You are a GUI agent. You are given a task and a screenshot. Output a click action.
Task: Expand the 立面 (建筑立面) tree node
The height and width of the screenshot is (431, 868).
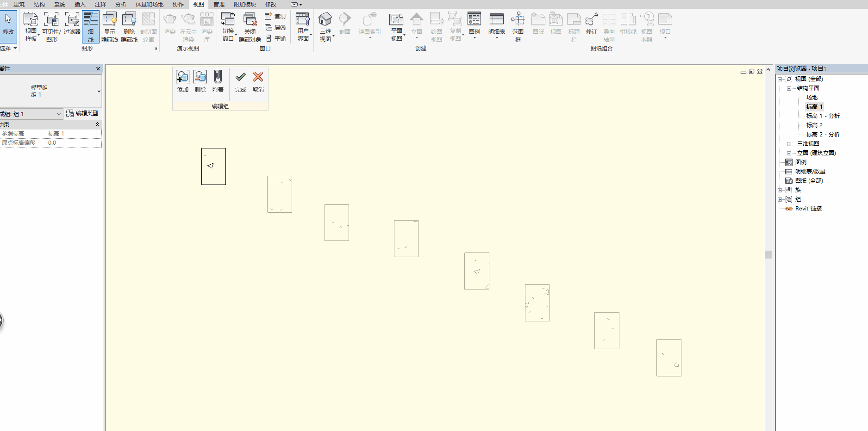789,153
